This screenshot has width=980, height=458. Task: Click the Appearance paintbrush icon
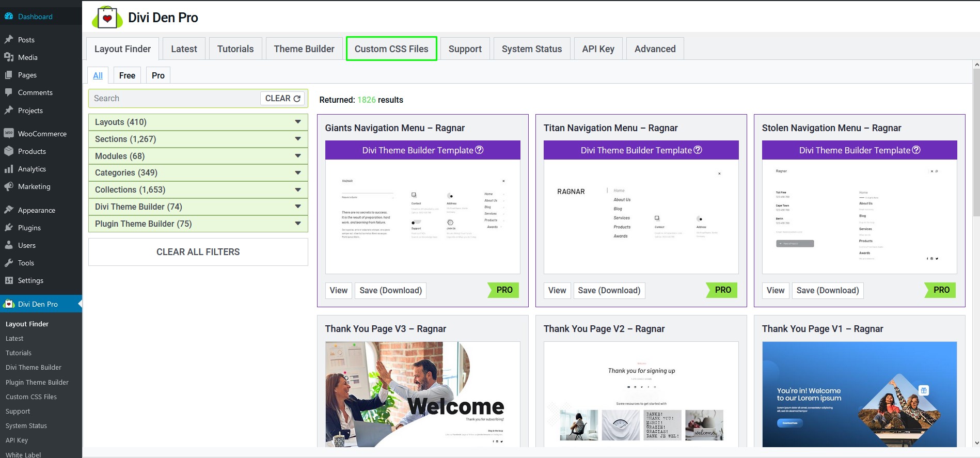click(9, 210)
